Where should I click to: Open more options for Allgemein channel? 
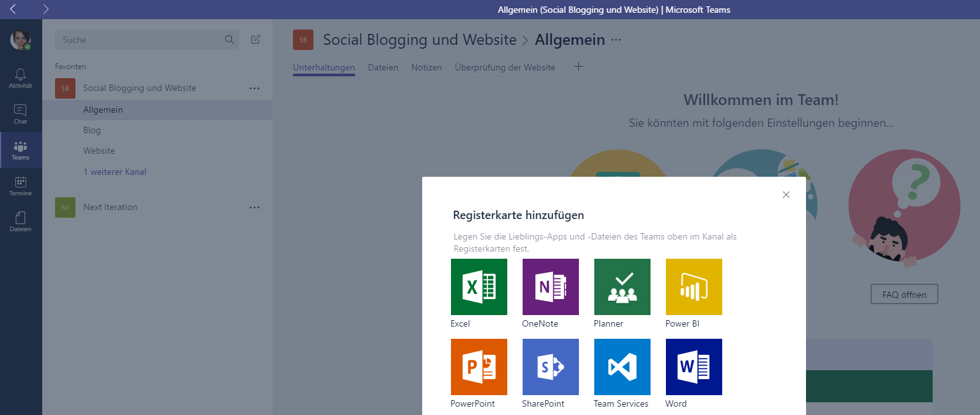pos(616,40)
